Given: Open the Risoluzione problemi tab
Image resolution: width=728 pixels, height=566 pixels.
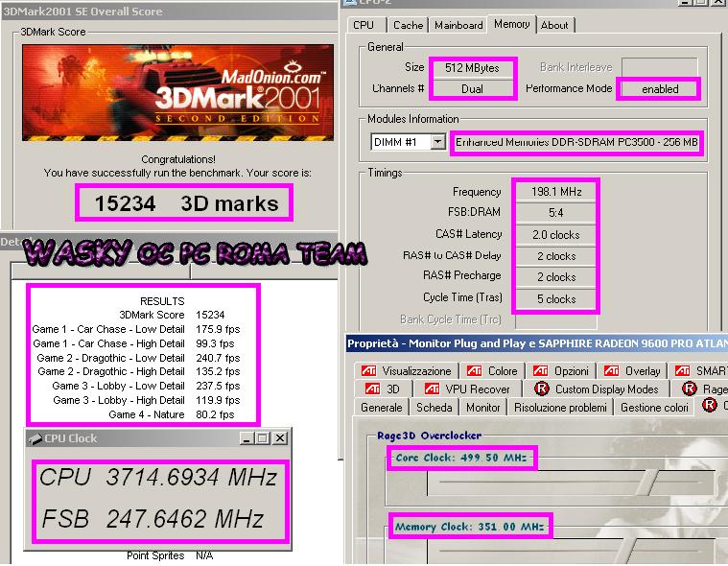Looking at the screenshot, I should click(x=560, y=407).
